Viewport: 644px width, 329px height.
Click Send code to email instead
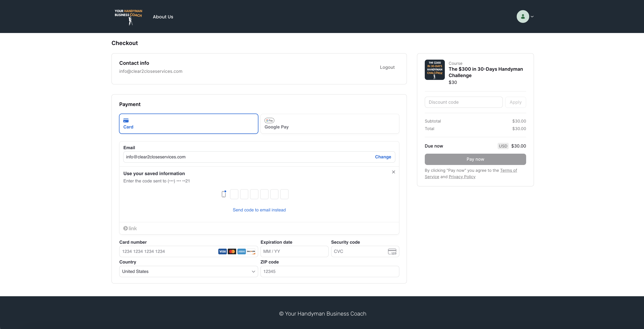[259, 210]
